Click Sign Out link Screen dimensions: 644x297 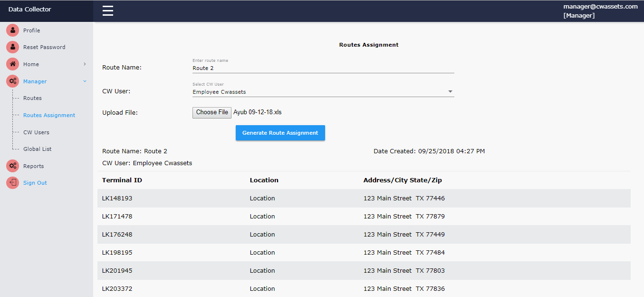click(x=35, y=183)
